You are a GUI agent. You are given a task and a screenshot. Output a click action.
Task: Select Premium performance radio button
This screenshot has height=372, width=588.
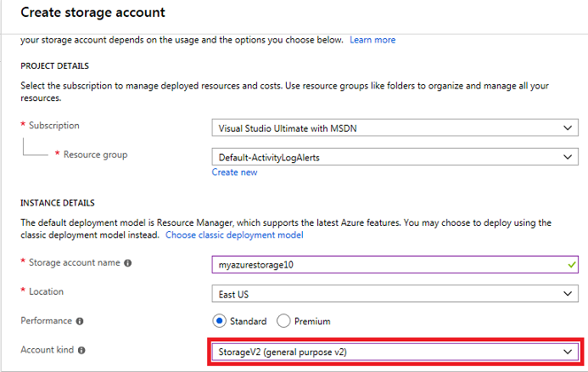283,321
